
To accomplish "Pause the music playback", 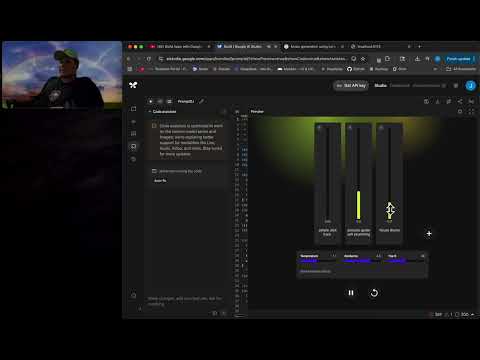I will pyautogui.click(x=351, y=293).
